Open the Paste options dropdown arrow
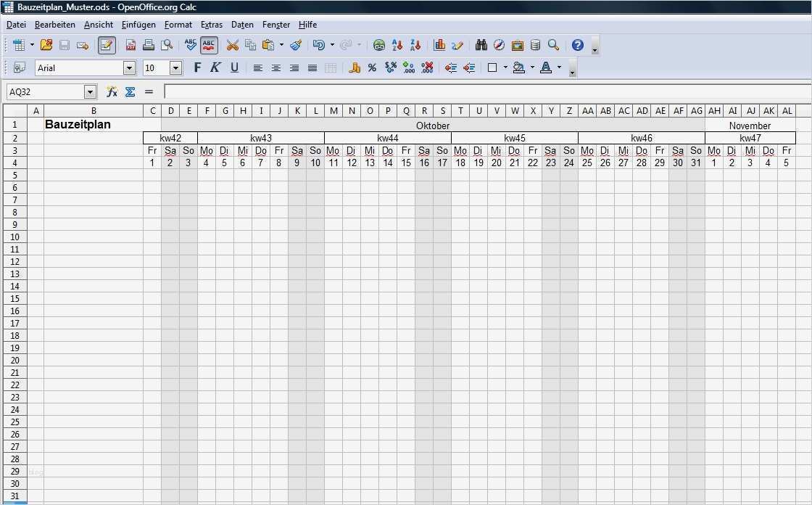The height and width of the screenshot is (505, 812). (282, 45)
